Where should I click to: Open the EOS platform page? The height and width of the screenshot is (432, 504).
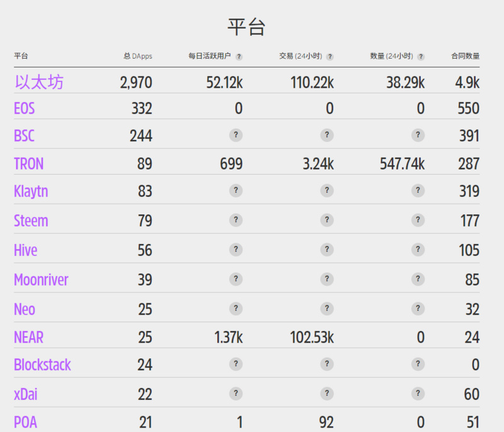click(24, 108)
